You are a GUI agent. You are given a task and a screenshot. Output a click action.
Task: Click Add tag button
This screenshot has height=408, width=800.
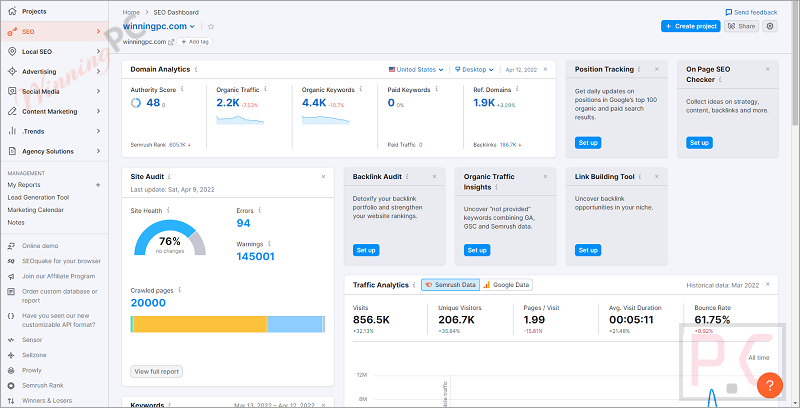pyautogui.click(x=195, y=42)
